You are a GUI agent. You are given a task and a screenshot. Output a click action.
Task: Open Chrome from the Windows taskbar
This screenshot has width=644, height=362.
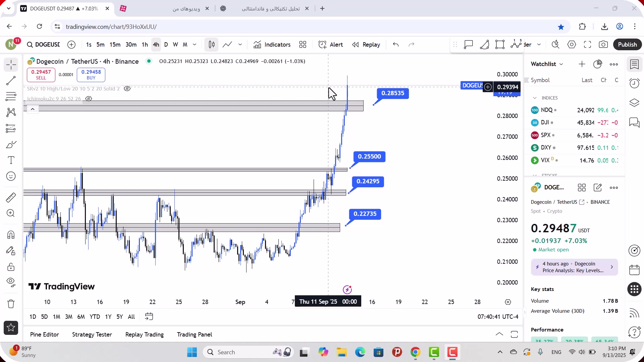click(x=415, y=352)
